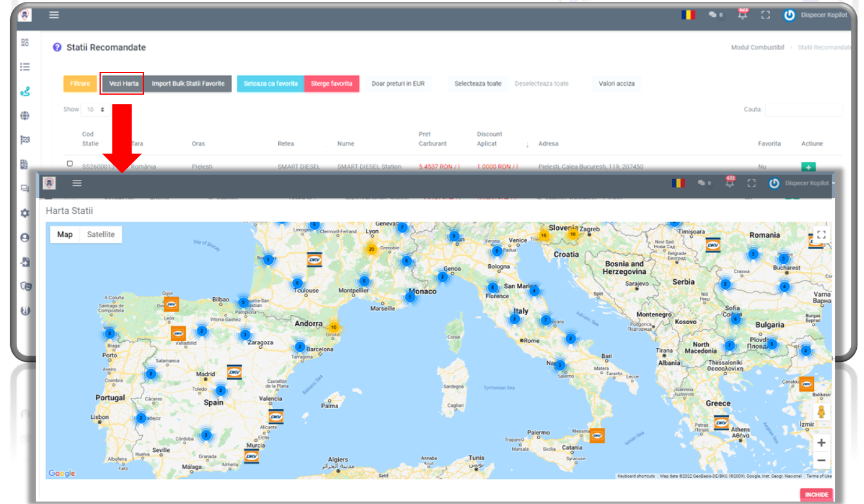Select the Map view tab
This screenshot has width=864, height=504.
65,235
